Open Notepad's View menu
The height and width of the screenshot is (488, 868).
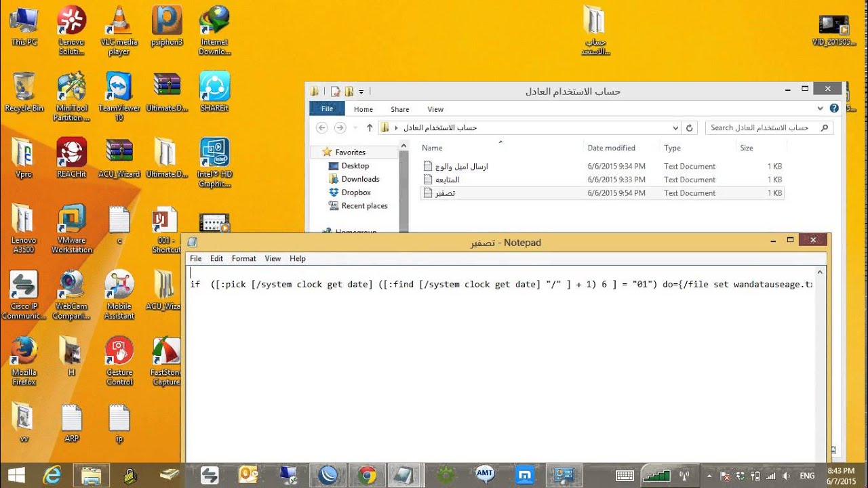[273, 258]
